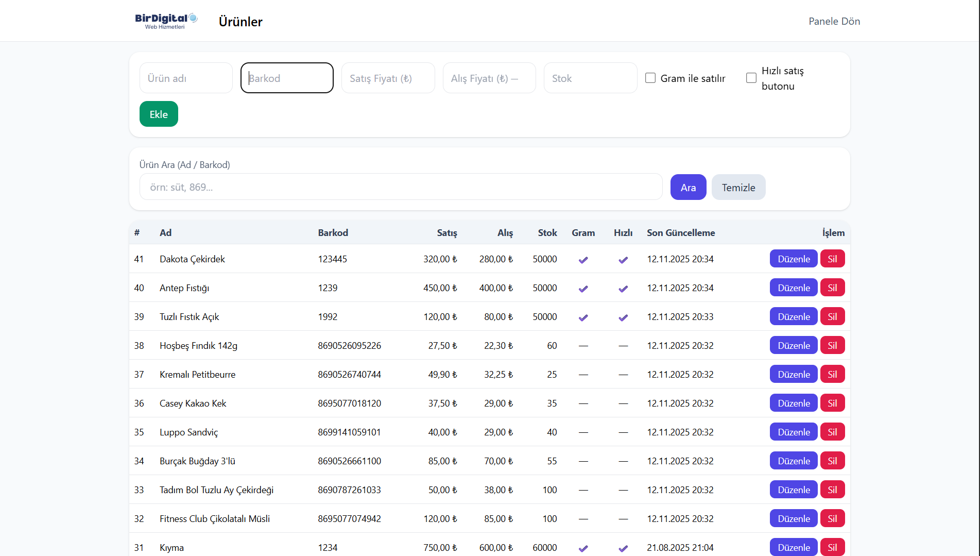Click Hızlı checkmark for Antep Fıstığı
This screenshot has width=980, height=556.
click(623, 289)
